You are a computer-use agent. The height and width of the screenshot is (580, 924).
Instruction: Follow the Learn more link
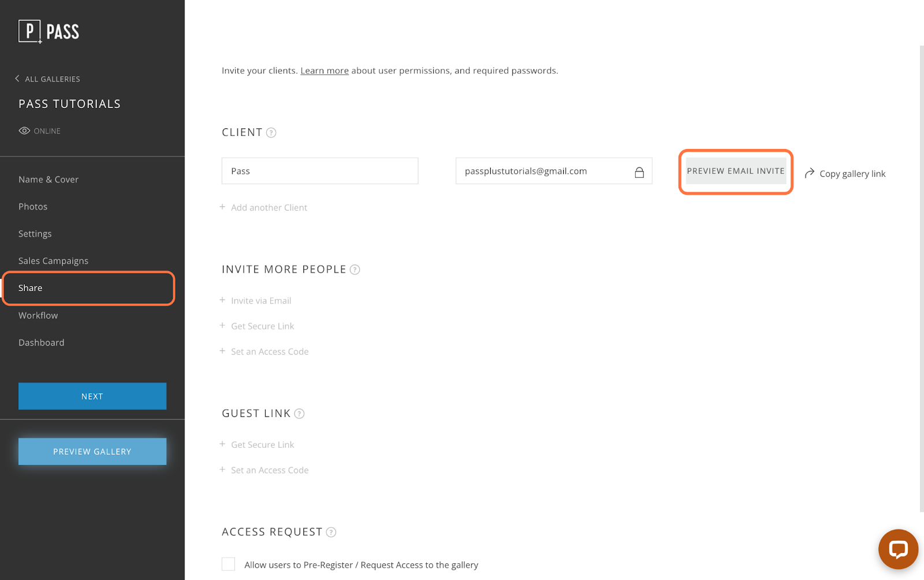click(325, 70)
